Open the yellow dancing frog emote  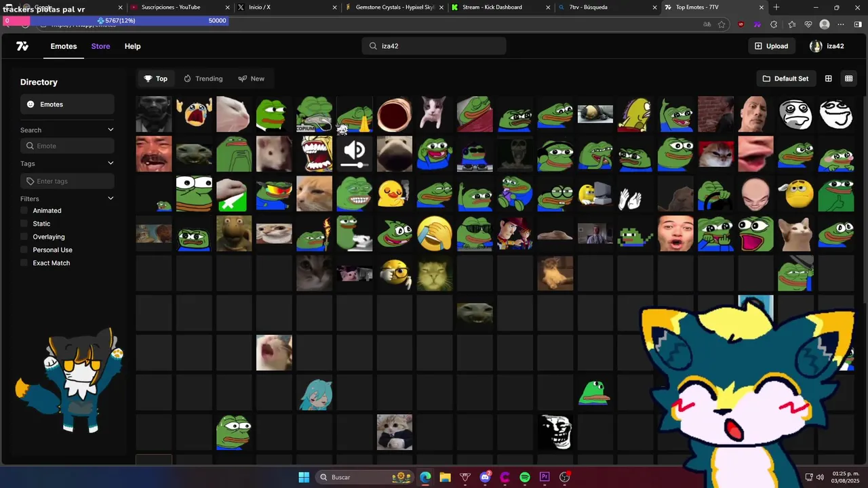[x=635, y=114]
